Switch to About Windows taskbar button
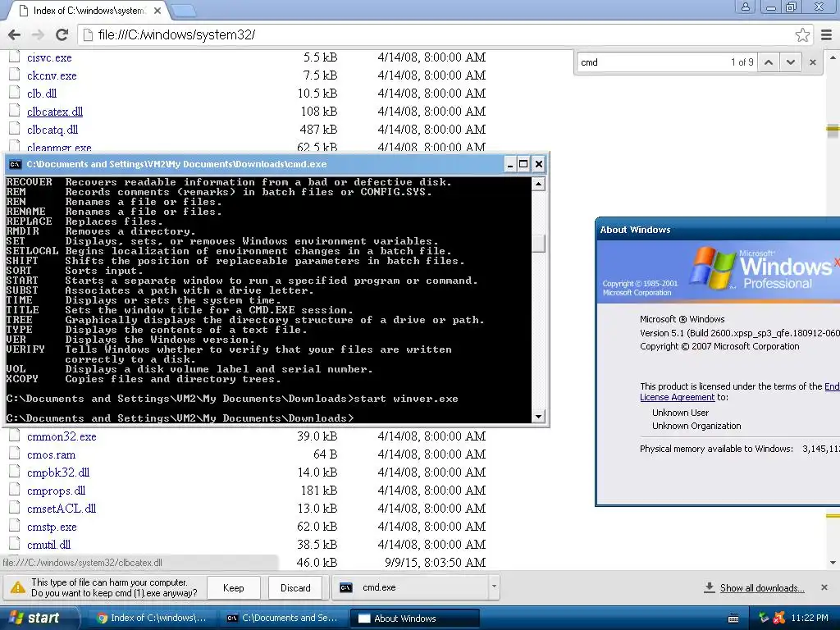 pos(414,619)
